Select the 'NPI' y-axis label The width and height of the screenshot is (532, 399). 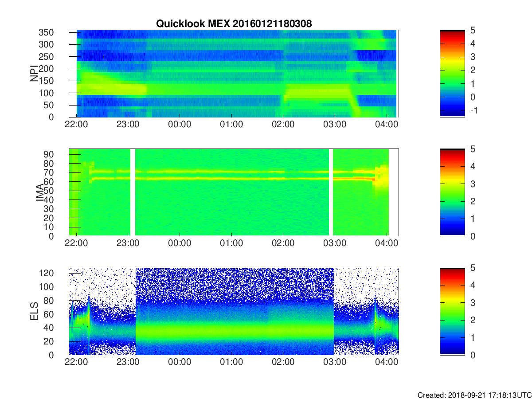point(34,73)
